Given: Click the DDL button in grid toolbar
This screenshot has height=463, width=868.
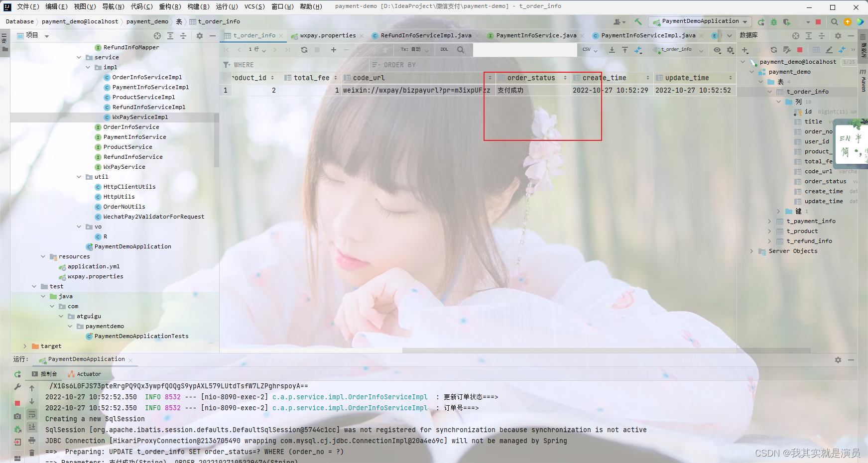Looking at the screenshot, I should pos(444,50).
